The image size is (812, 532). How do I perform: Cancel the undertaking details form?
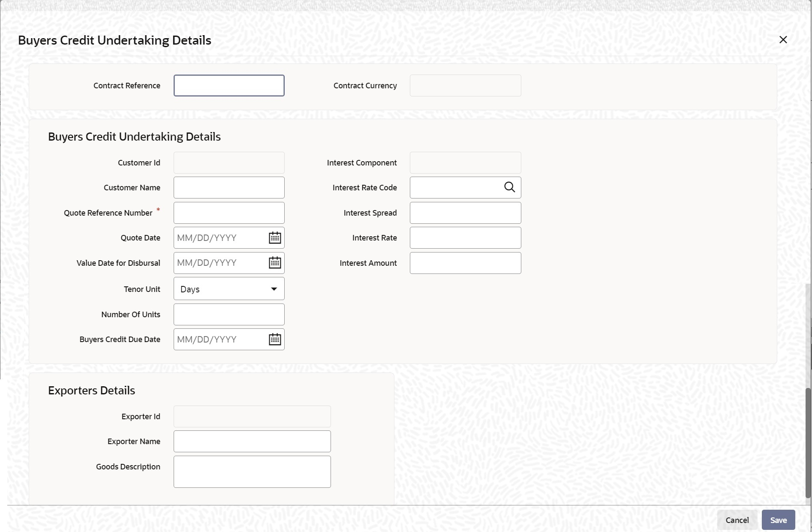tap(737, 520)
